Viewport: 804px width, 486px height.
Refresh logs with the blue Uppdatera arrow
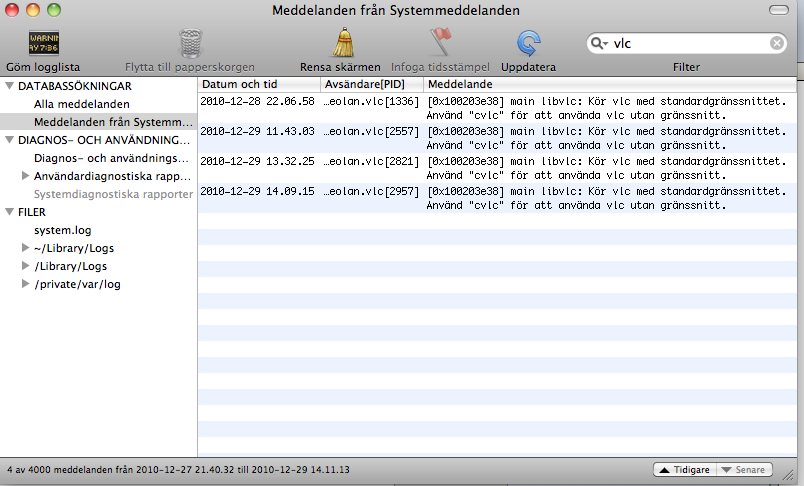(529, 43)
